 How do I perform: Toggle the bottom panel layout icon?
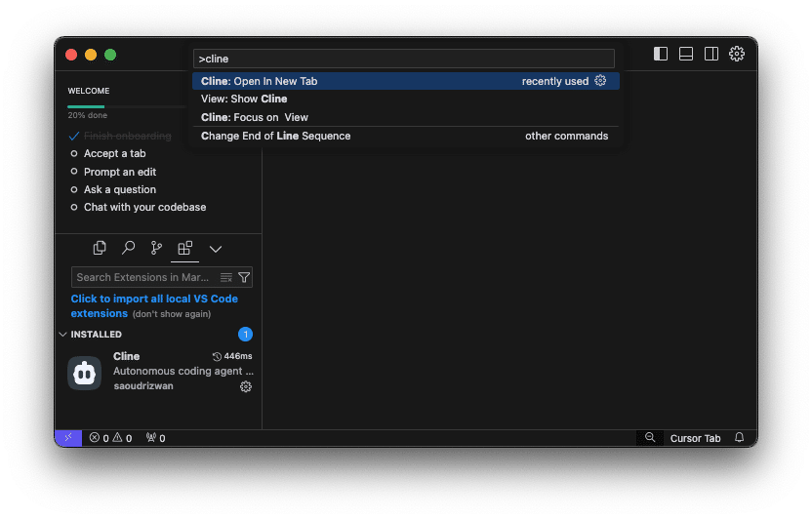pyautogui.click(x=686, y=54)
